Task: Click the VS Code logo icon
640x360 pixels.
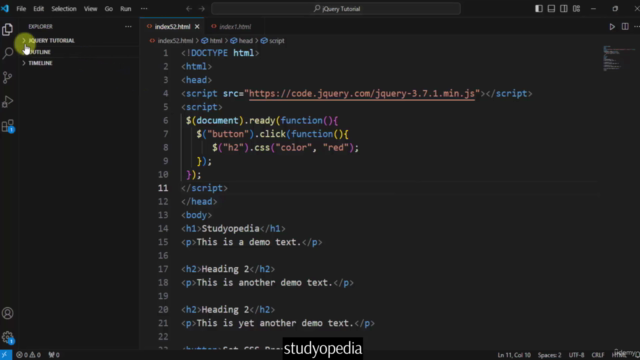Action: click(5, 9)
